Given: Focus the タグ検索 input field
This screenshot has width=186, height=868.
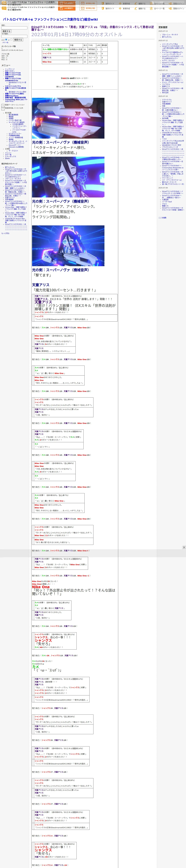Looking at the screenshot, I should [14, 36].
